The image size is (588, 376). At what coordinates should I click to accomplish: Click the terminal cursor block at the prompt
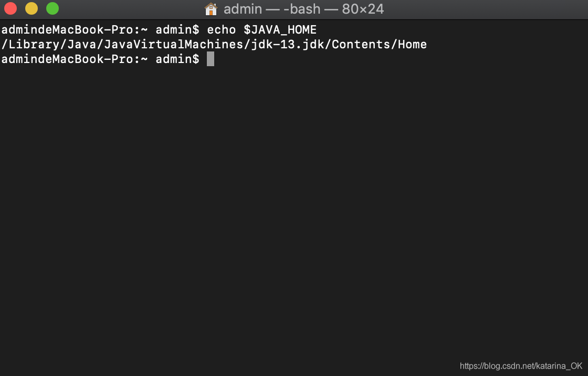click(211, 59)
